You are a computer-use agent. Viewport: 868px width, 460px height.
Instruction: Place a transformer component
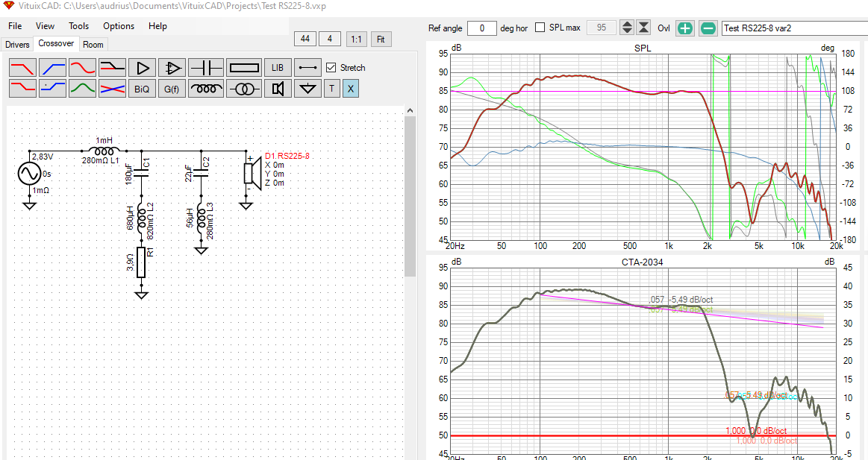click(x=244, y=89)
